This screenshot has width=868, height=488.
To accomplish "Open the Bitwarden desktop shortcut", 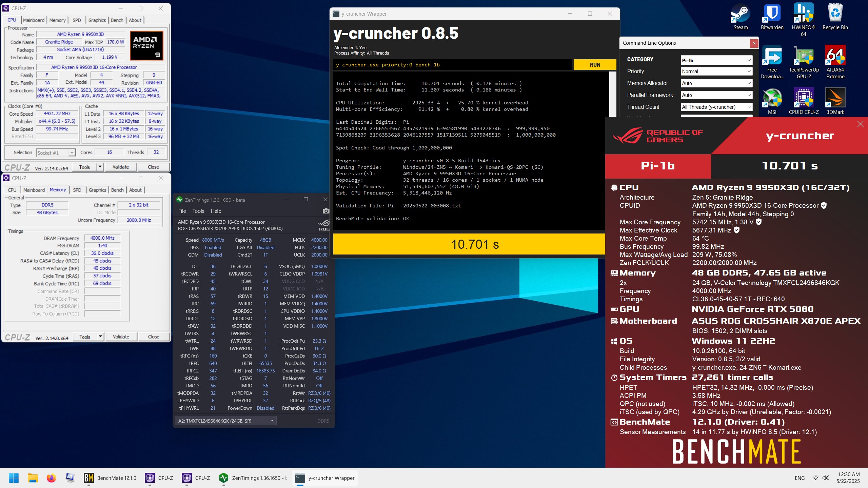I will pos(772,17).
